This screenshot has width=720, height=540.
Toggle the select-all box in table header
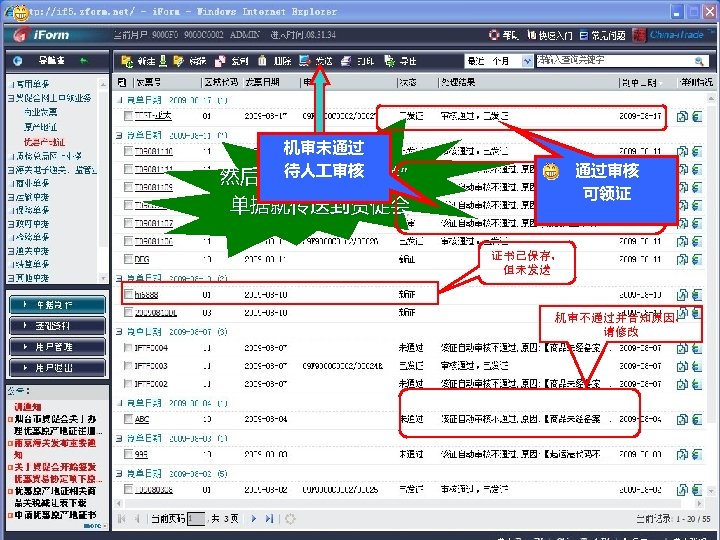tap(122, 82)
